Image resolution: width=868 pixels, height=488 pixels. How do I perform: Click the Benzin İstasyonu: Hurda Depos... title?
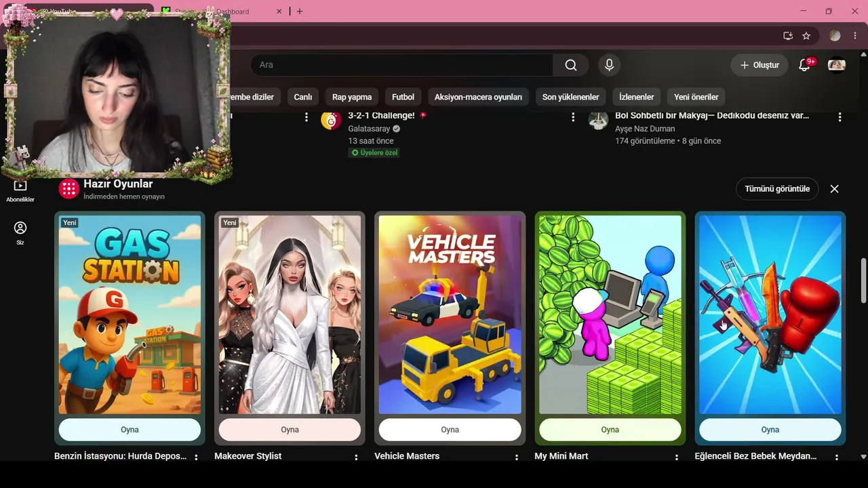tap(121, 456)
